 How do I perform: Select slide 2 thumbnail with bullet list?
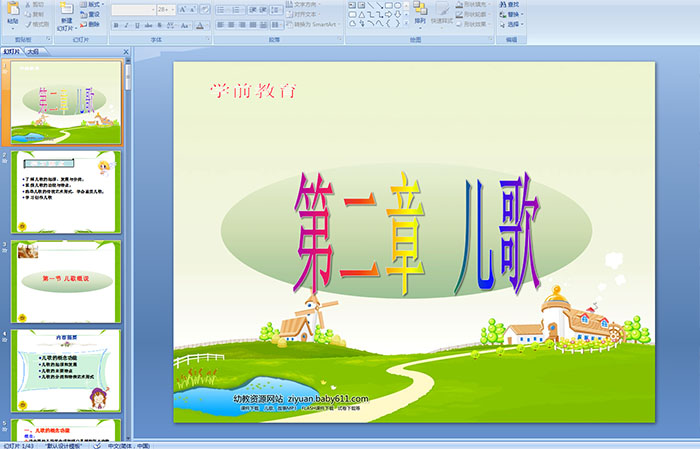click(x=66, y=192)
